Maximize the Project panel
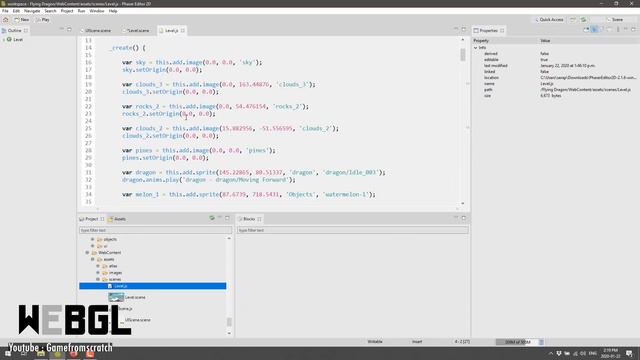The image size is (640, 360). click(x=227, y=218)
